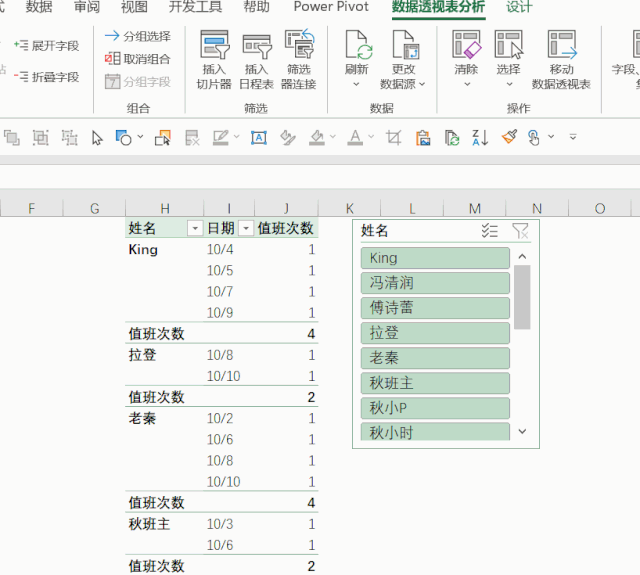Screen dimensions: 640x575
Task: Clear filter on the 姓名 slicer
Action: (x=520, y=231)
